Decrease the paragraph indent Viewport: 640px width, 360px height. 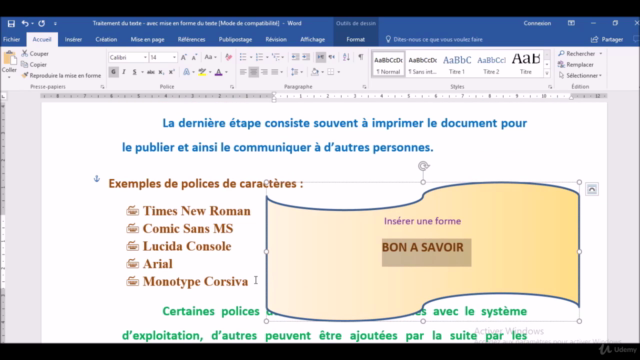[295, 57]
